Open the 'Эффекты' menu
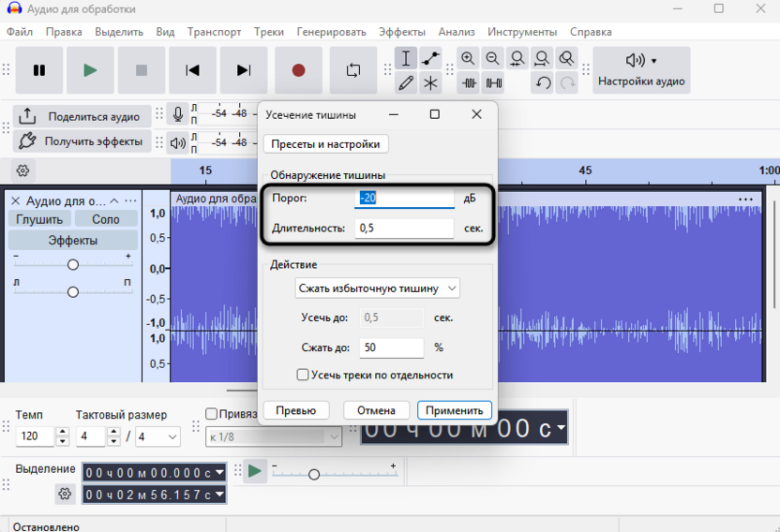The width and height of the screenshot is (780, 532). coord(401,32)
